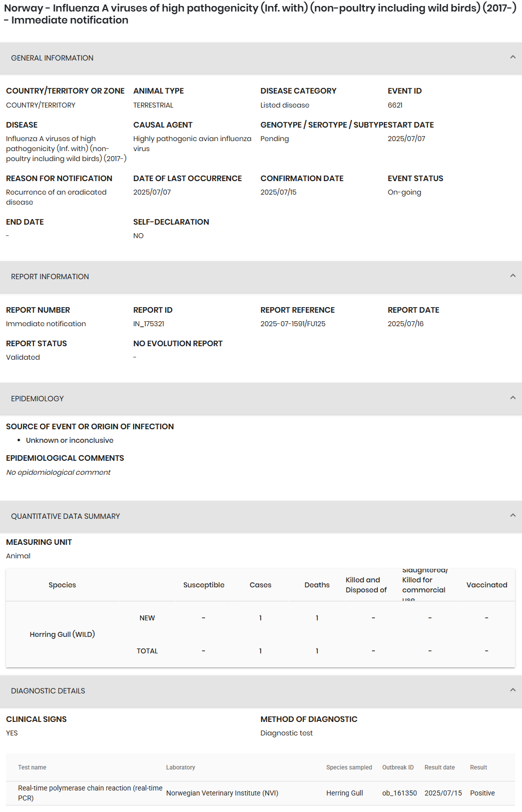Sort by the Result date column header

click(439, 767)
